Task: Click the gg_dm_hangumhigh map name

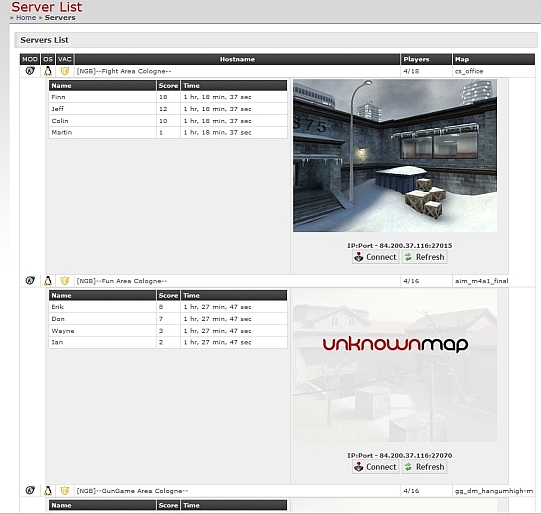Action: click(x=494, y=491)
